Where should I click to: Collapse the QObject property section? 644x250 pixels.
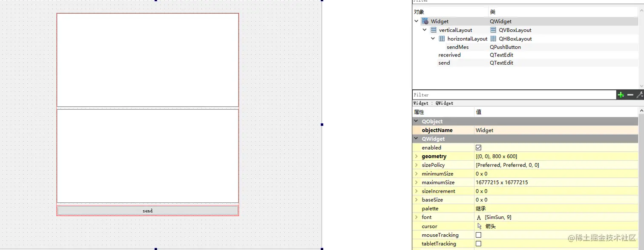tap(416, 121)
